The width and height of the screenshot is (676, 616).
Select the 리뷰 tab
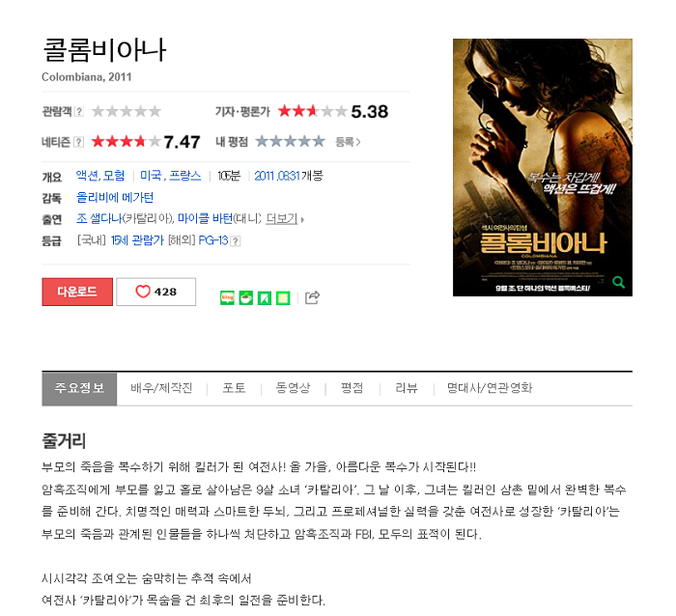click(x=407, y=388)
